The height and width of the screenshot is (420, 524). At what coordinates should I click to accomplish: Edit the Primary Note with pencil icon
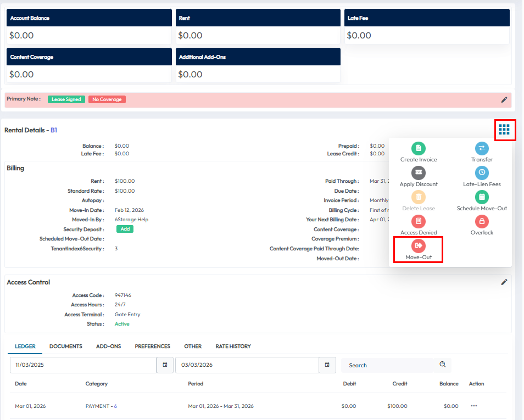click(x=504, y=100)
